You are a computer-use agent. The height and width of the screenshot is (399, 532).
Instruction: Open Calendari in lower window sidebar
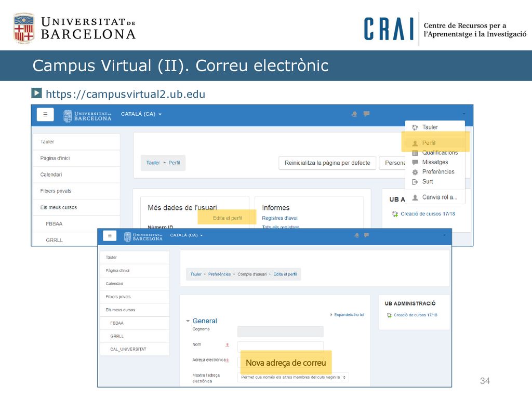click(135, 284)
